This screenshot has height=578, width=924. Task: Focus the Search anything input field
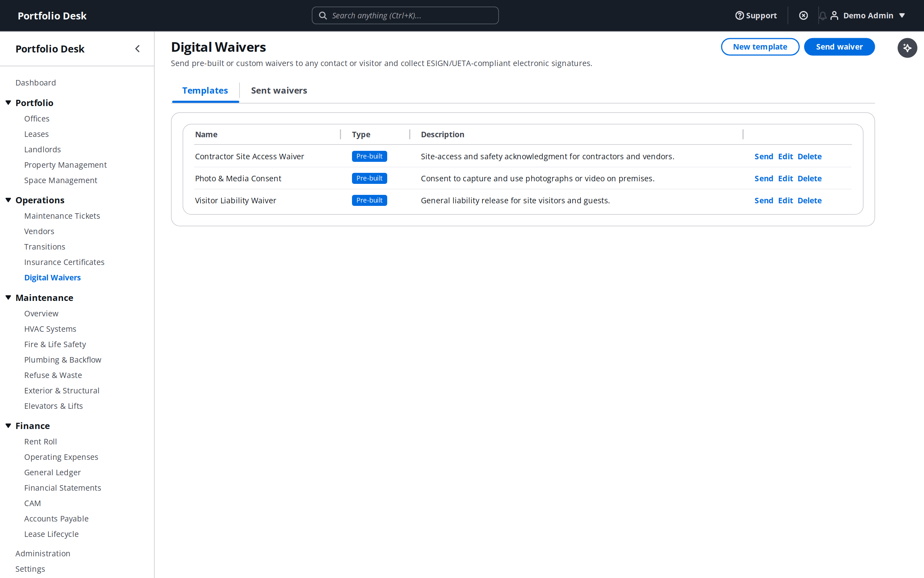pos(405,15)
